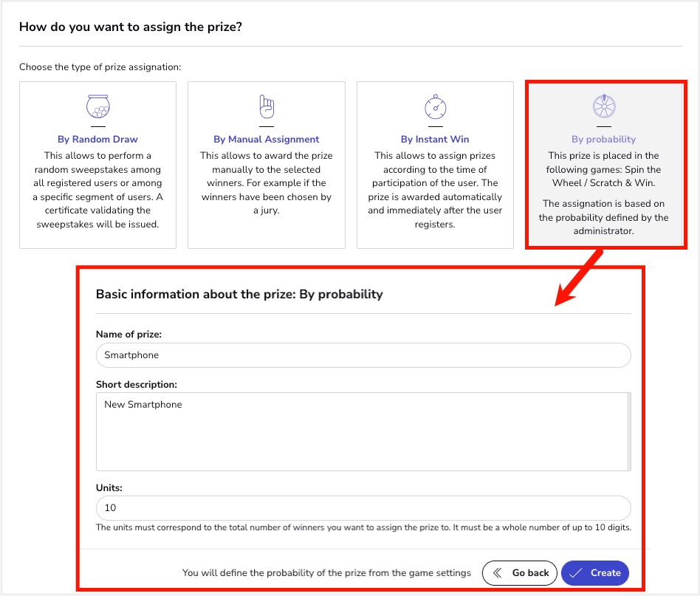Click the Create button
Screen dimensions: 700x596
[x=595, y=573]
